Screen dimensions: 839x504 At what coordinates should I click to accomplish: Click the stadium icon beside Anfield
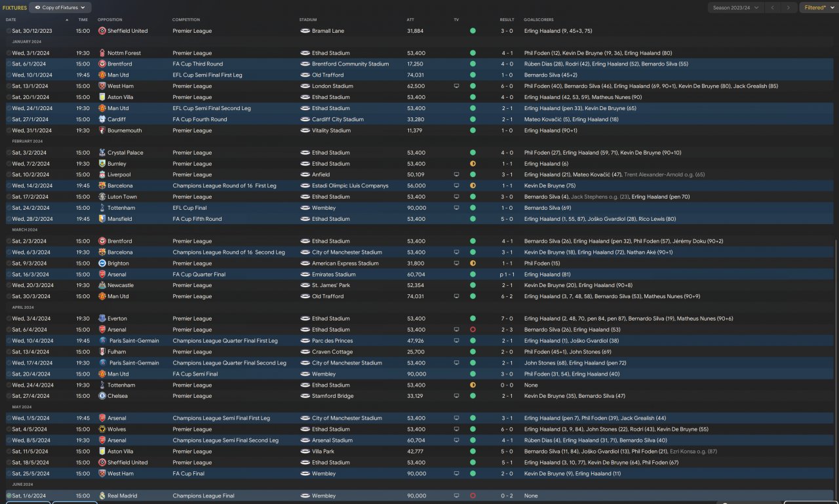305,175
